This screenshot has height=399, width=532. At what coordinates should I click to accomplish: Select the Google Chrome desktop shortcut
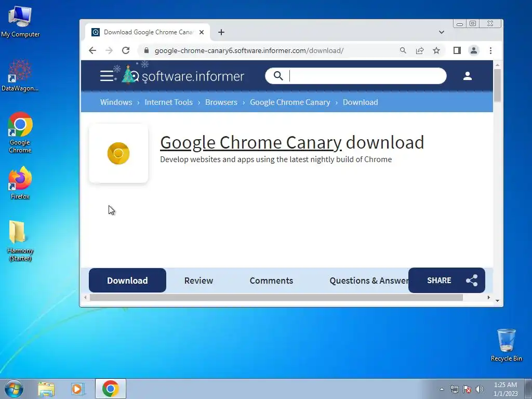click(x=20, y=132)
